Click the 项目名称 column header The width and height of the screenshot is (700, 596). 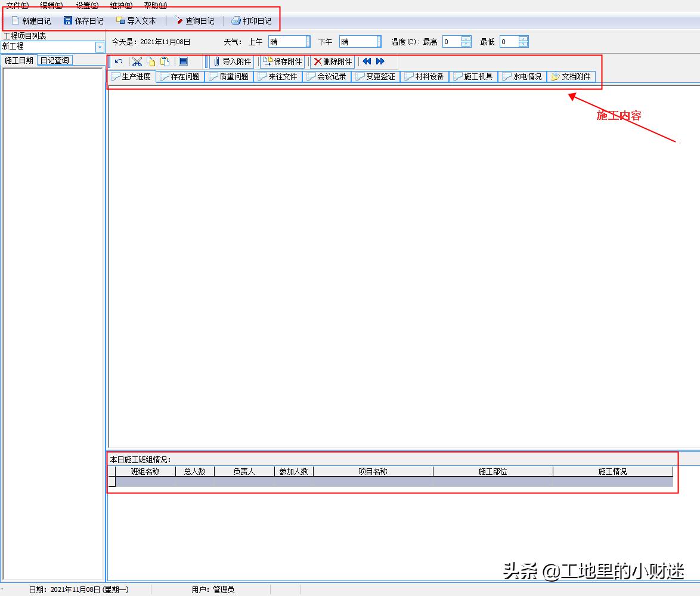pos(373,471)
